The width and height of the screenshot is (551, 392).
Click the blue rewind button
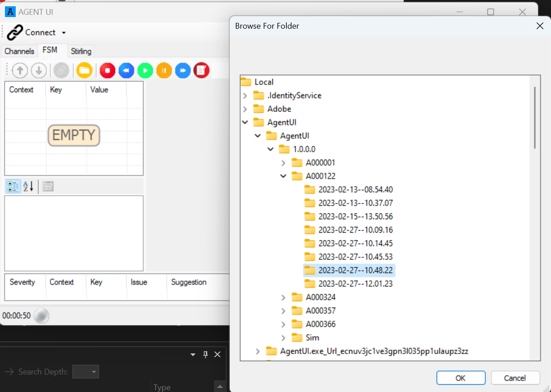click(127, 70)
